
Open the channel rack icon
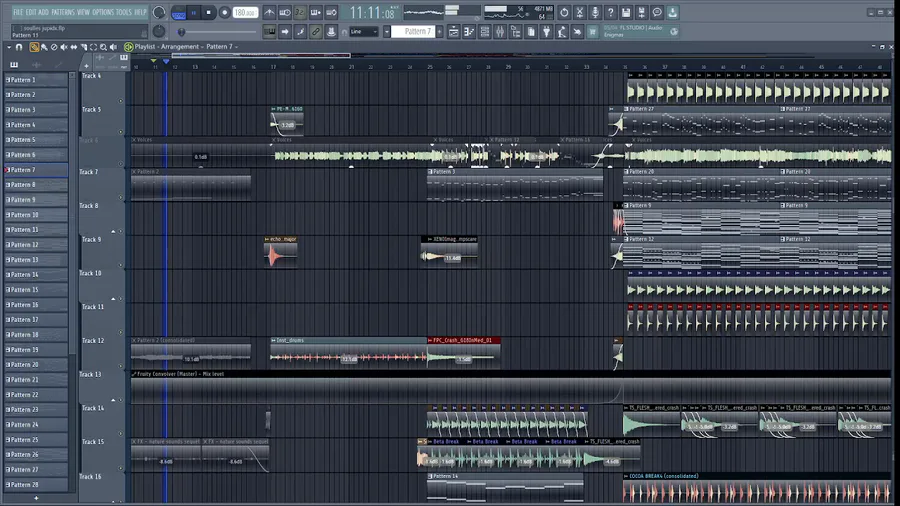click(x=484, y=32)
